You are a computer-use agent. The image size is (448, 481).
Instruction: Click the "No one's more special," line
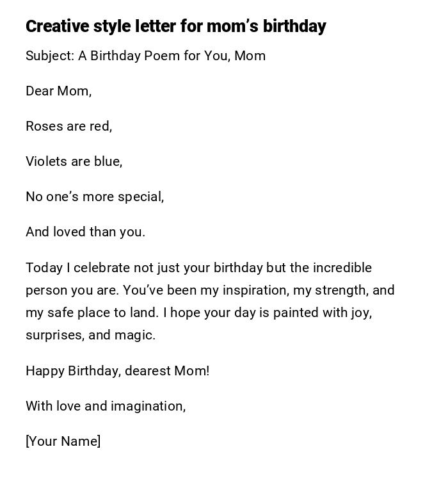coord(95,197)
